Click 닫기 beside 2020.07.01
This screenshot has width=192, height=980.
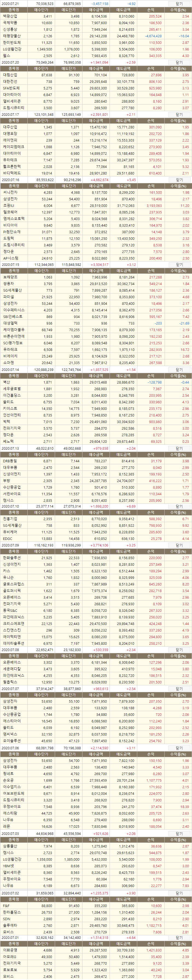point(179,938)
